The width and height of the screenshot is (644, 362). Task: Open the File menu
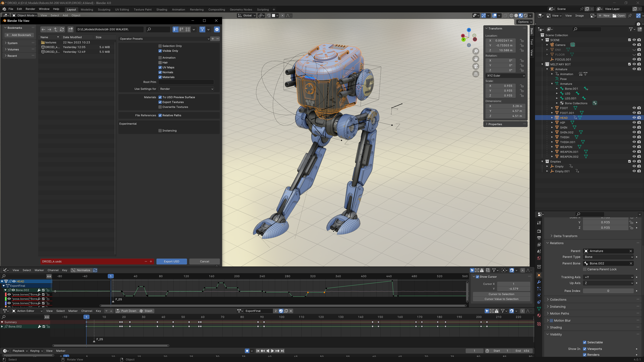click(x=11, y=9)
